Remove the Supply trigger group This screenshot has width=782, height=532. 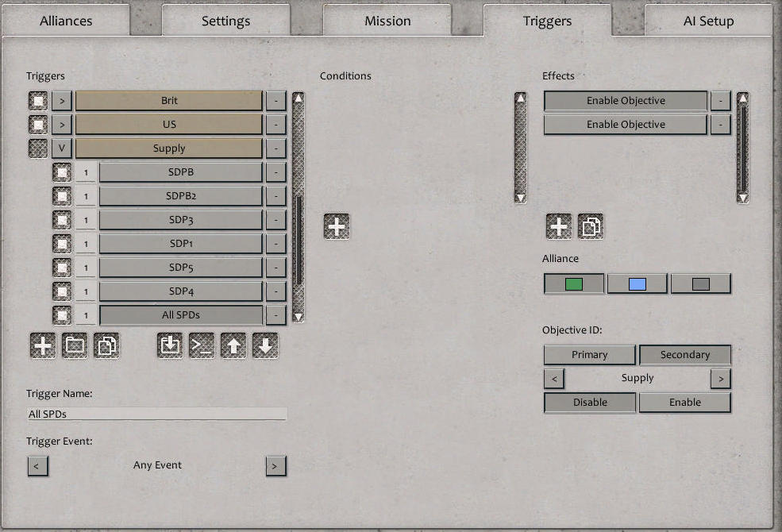click(275, 148)
